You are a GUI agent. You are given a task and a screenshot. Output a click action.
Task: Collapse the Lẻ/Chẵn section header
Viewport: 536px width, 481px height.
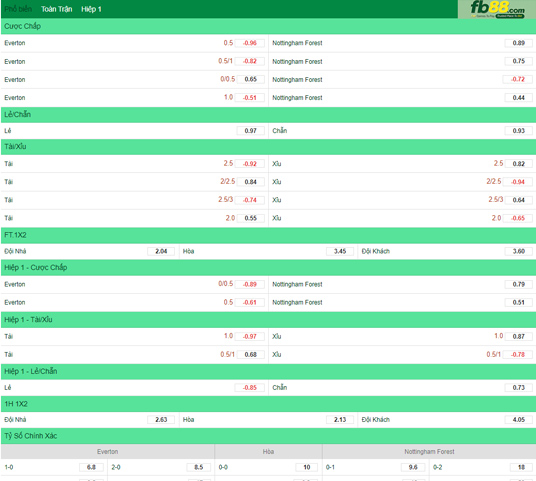(x=268, y=115)
